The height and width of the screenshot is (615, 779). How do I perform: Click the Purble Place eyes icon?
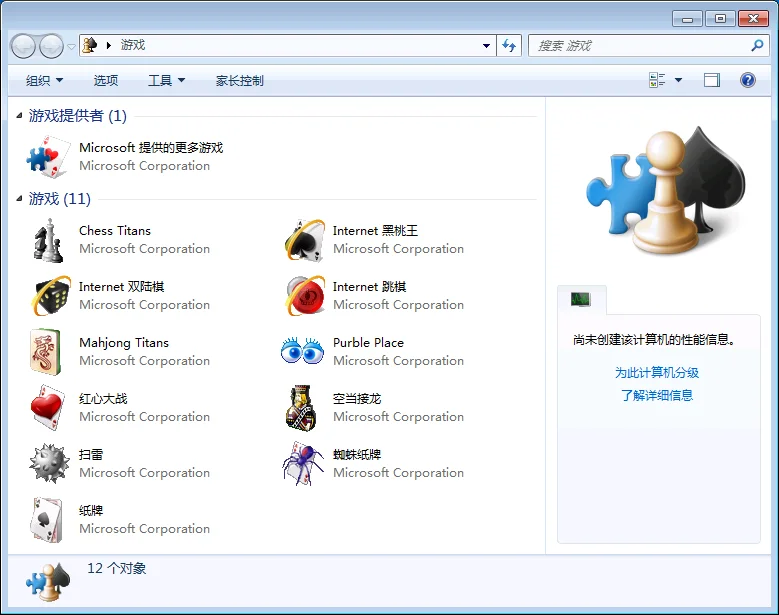pos(302,352)
